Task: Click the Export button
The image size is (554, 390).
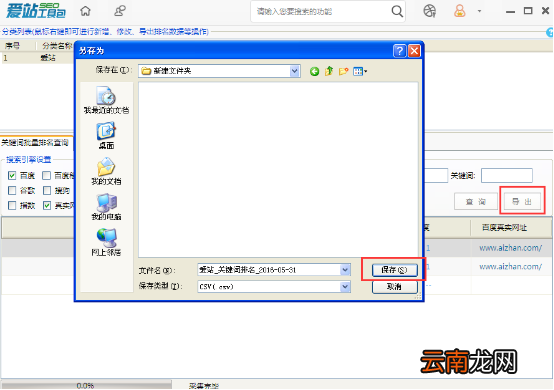Action: (x=522, y=202)
